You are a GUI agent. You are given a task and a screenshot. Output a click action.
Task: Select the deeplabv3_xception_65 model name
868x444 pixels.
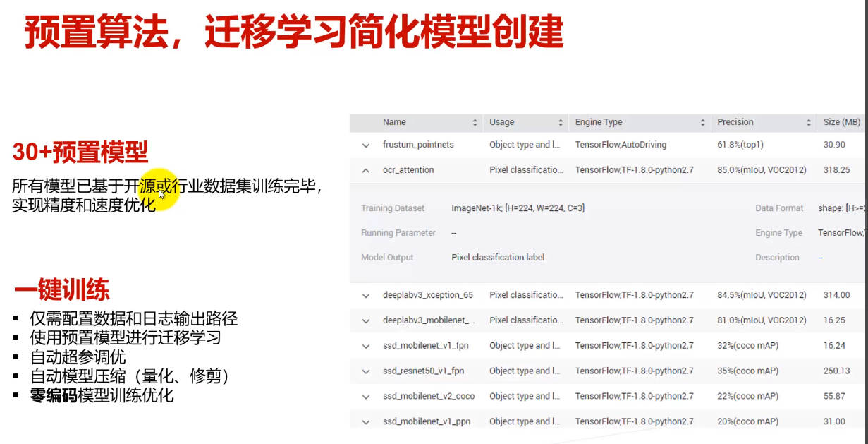tap(428, 295)
